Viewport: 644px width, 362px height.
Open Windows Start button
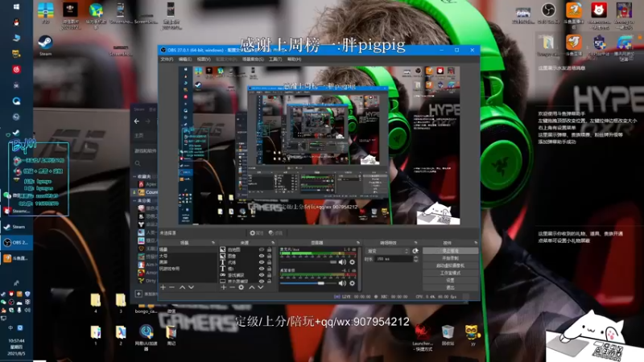16,6
